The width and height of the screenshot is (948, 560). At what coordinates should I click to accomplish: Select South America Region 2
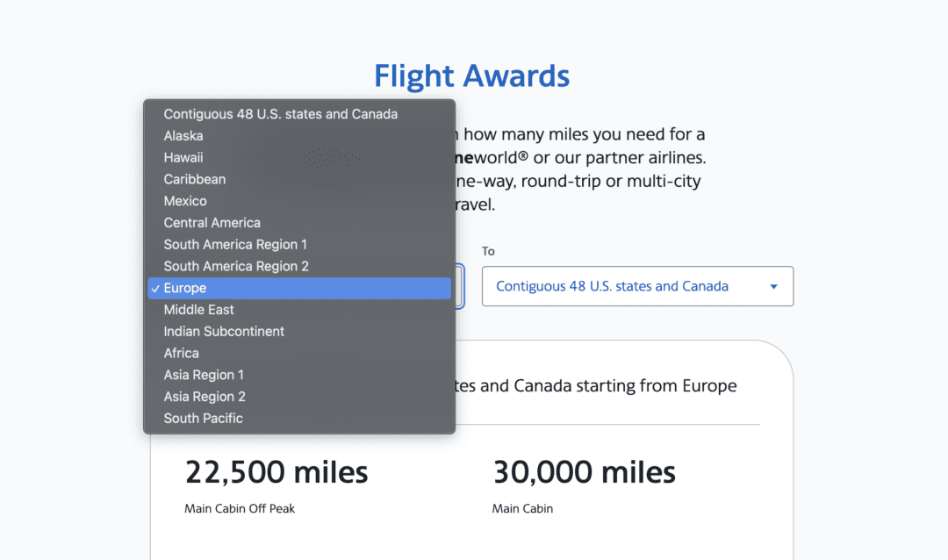tap(234, 266)
